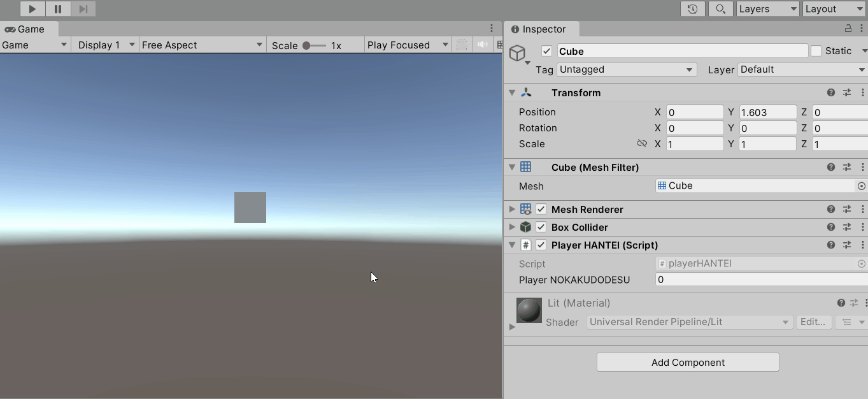Open help for the Mesh Renderer component
This screenshot has height=399, width=868.
(830, 209)
